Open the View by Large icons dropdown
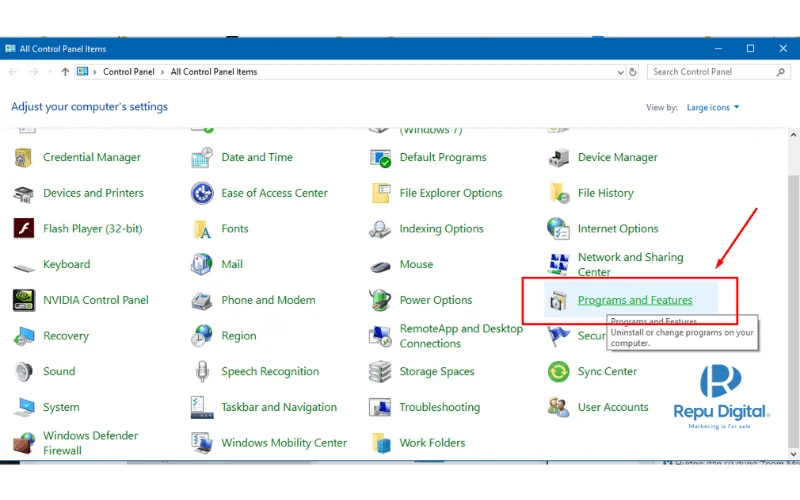The height and width of the screenshot is (500, 800). pyautogui.click(x=713, y=107)
